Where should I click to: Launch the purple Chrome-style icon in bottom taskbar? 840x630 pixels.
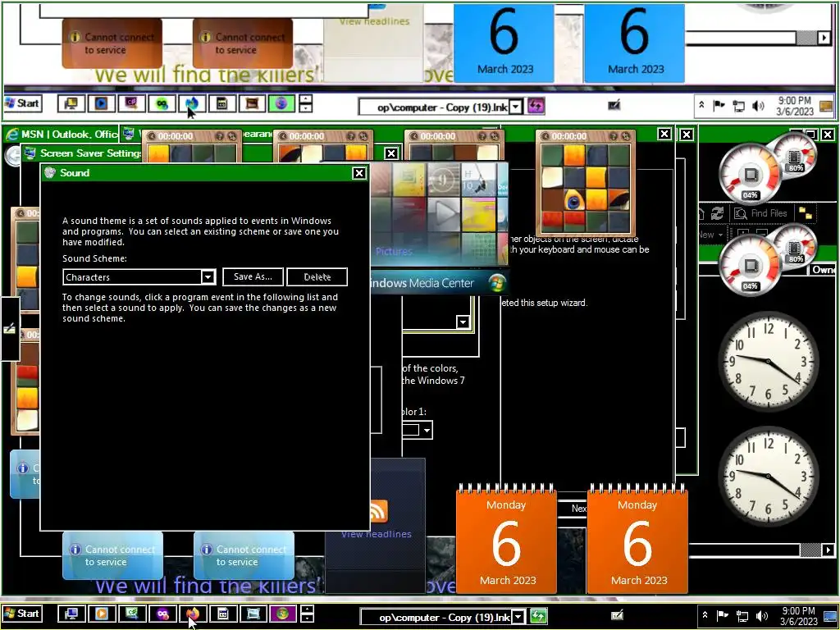tap(283, 614)
